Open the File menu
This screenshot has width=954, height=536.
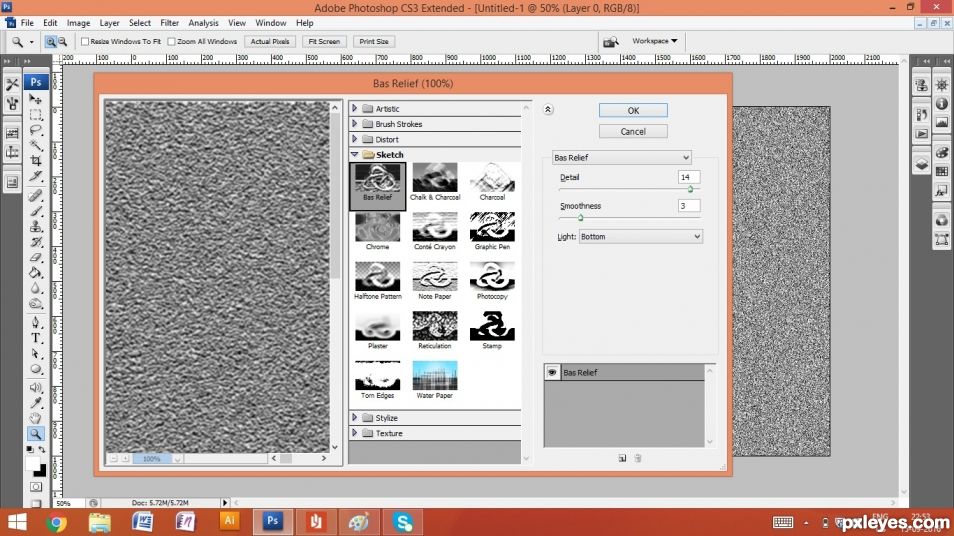27,23
